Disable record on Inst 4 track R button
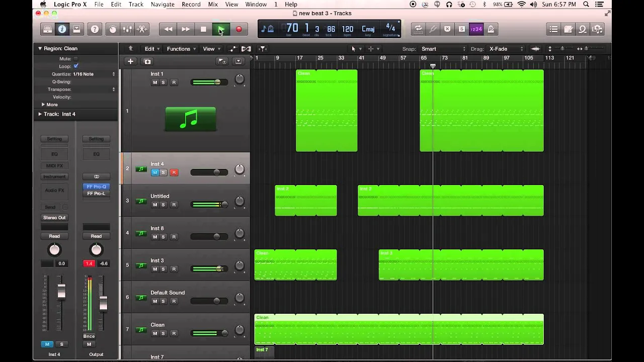This screenshot has height=362, width=644. [x=174, y=172]
